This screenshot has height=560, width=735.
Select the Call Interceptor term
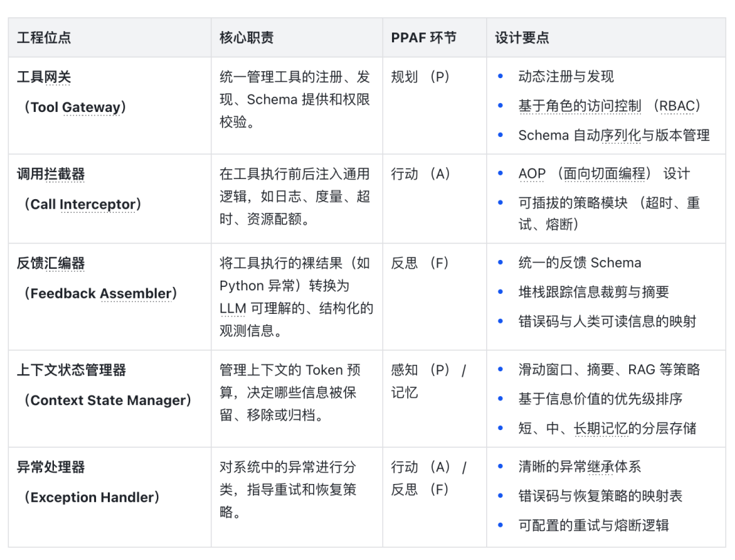point(82,205)
